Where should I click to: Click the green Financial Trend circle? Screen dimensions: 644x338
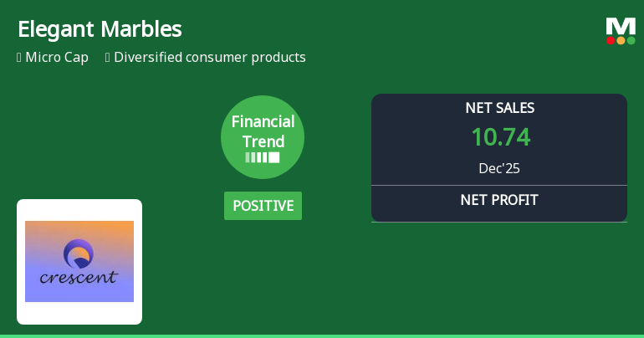pos(263,136)
